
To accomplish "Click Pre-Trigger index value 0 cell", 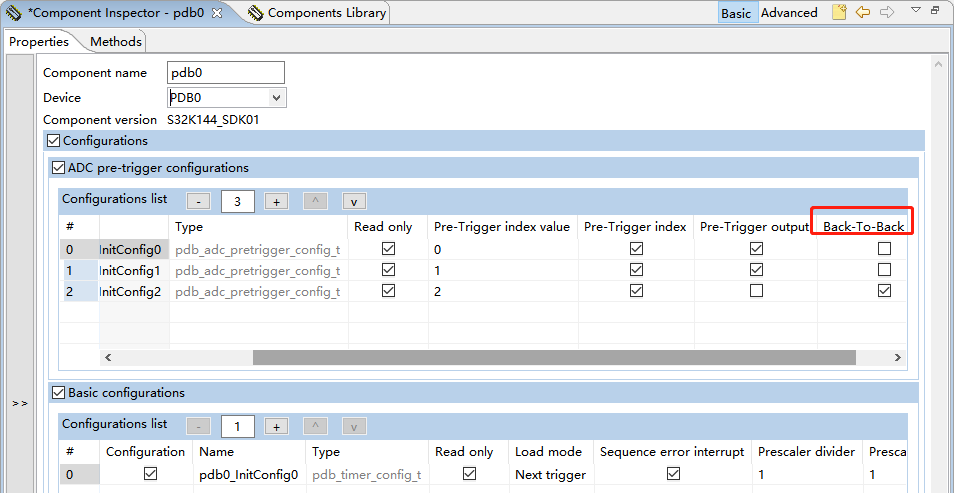I will click(x=503, y=249).
